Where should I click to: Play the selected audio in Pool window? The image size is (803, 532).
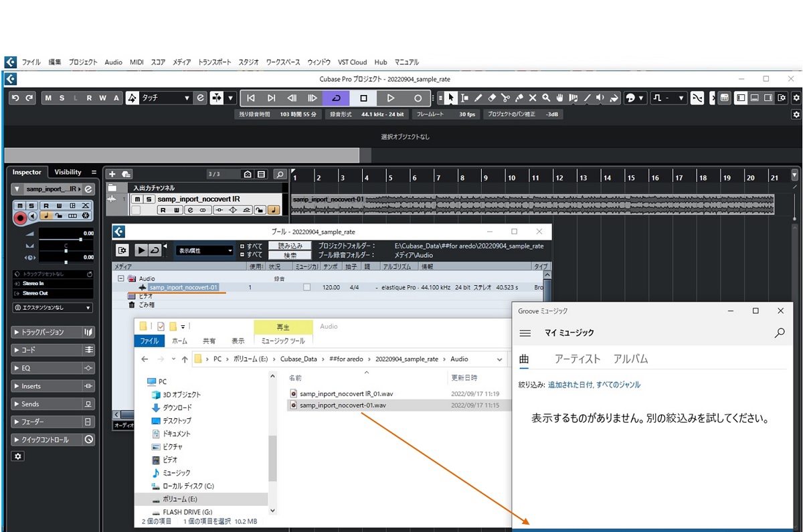point(141,250)
